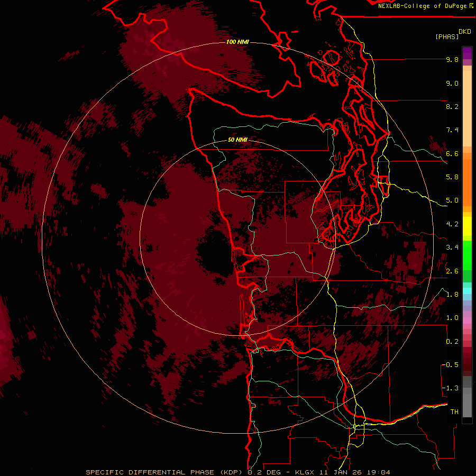Click the bright green segment of the color bar

pyautogui.click(x=467, y=255)
